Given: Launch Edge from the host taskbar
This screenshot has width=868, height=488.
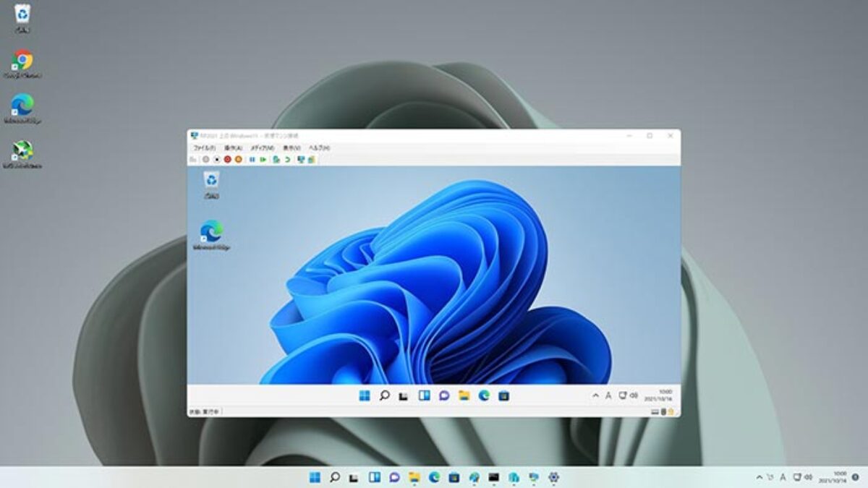Looking at the screenshot, I should coord(434,477).
